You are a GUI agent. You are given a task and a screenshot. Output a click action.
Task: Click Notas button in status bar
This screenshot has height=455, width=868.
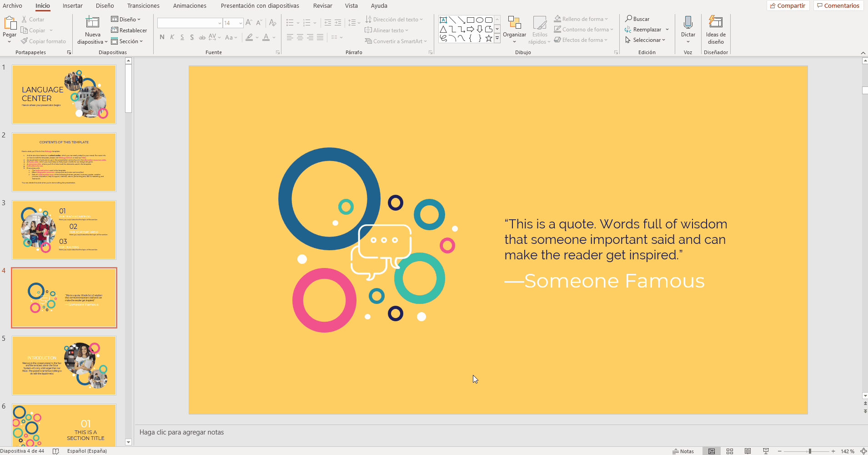pyautogui.click(x=683, y=451)
